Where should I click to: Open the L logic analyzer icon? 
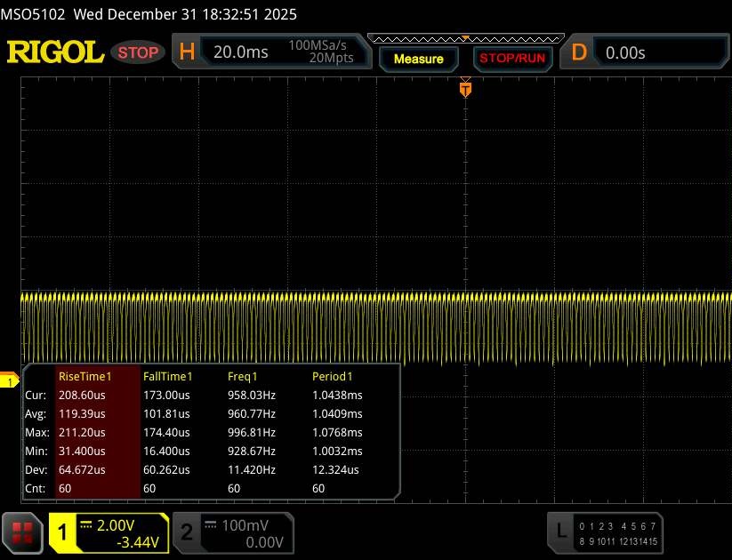coord(560,531)
